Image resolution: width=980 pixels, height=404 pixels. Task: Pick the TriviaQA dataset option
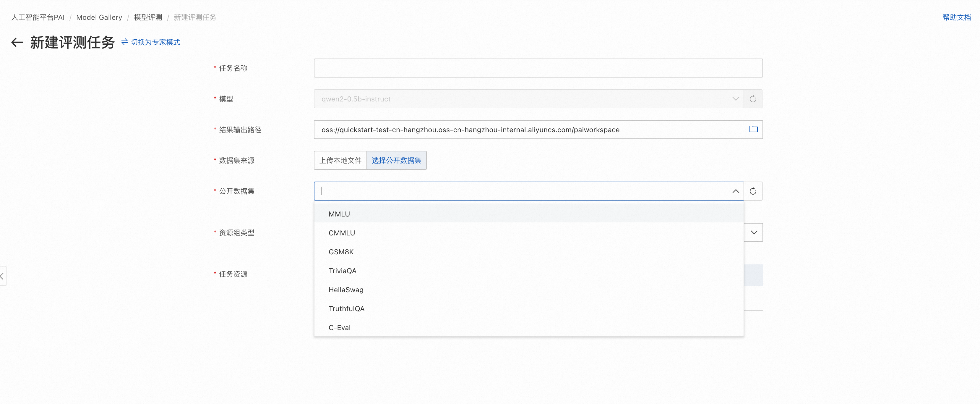(x=342, y=271)
